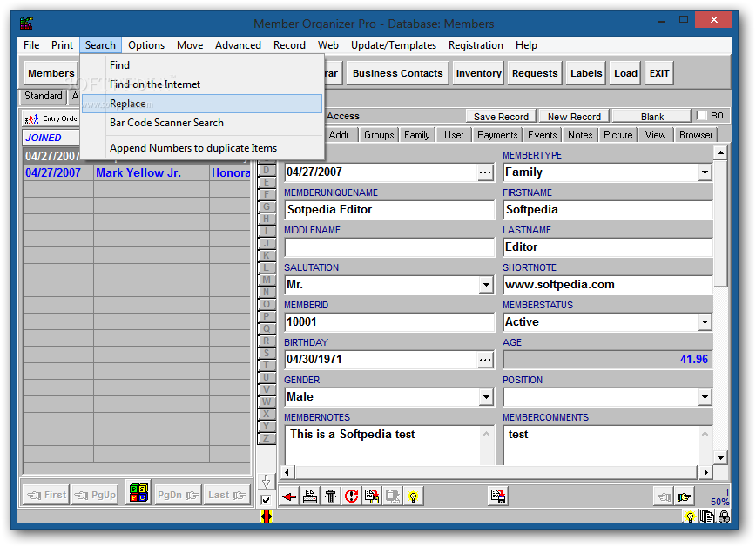Click the New Record button
This screenshot has width=756, height=547.
tap(574, 117)
